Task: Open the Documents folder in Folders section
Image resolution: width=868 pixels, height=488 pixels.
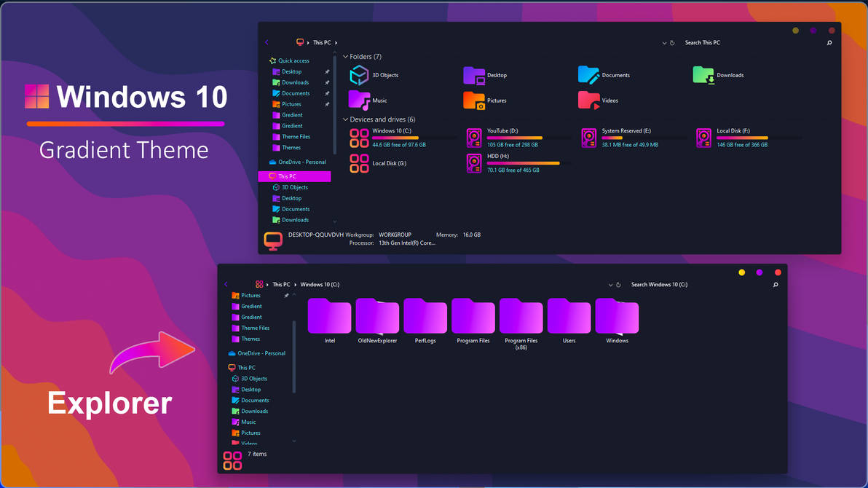Action: click(x=604, y=75)
